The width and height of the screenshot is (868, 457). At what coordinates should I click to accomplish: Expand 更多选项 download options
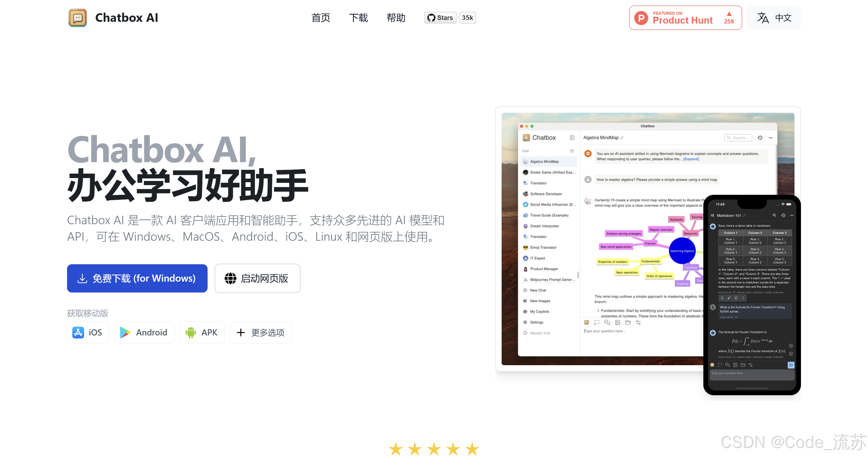pyautogui.click(x=261, y=332)
